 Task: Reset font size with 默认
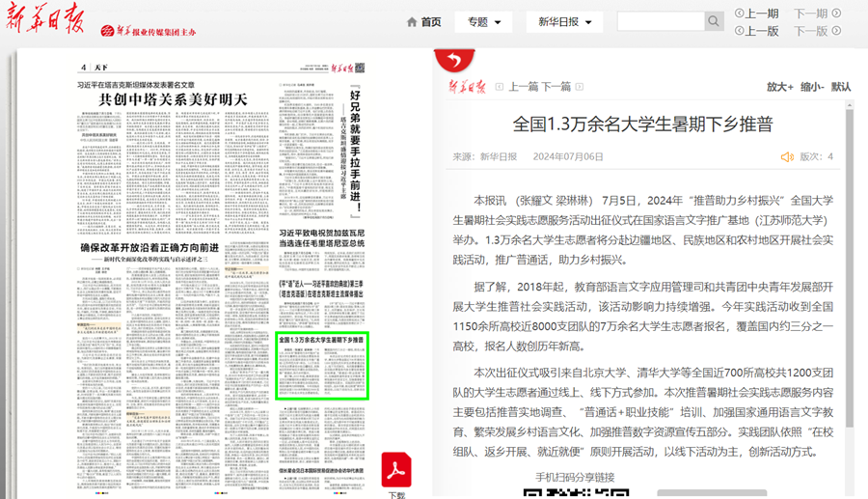[841, 87]
